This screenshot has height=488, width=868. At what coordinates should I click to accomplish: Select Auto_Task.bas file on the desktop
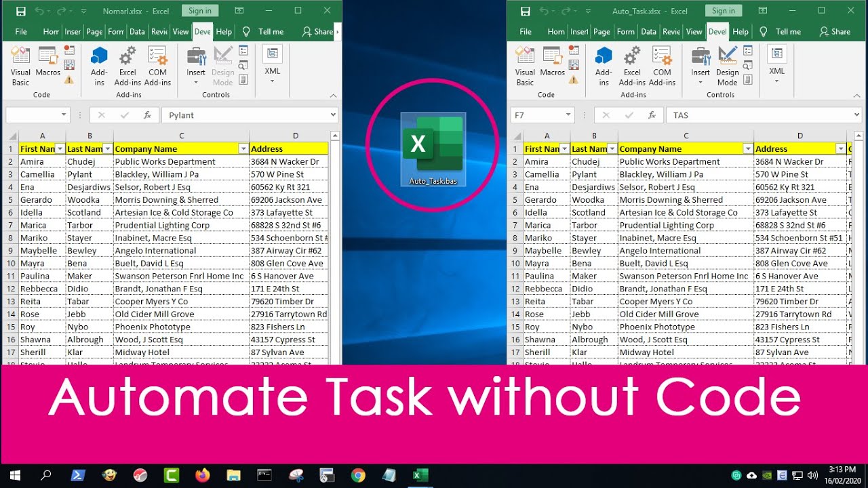coord(433,150)
